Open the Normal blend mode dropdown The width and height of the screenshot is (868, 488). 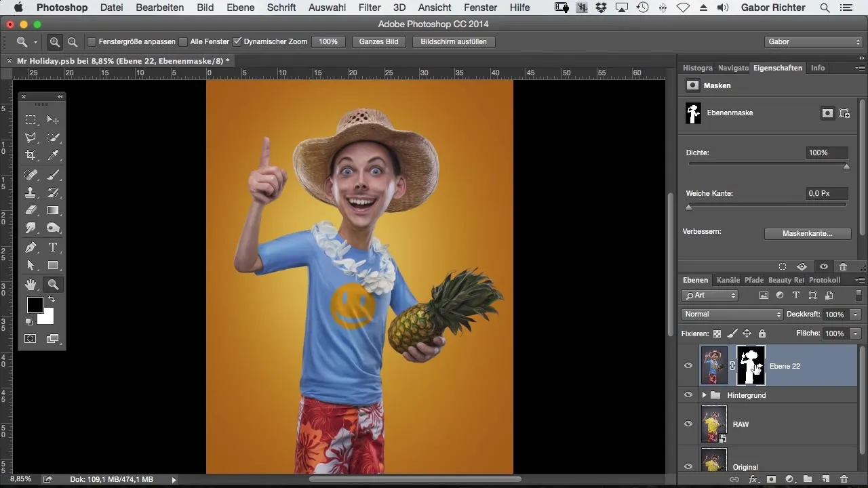click(732, 314)
